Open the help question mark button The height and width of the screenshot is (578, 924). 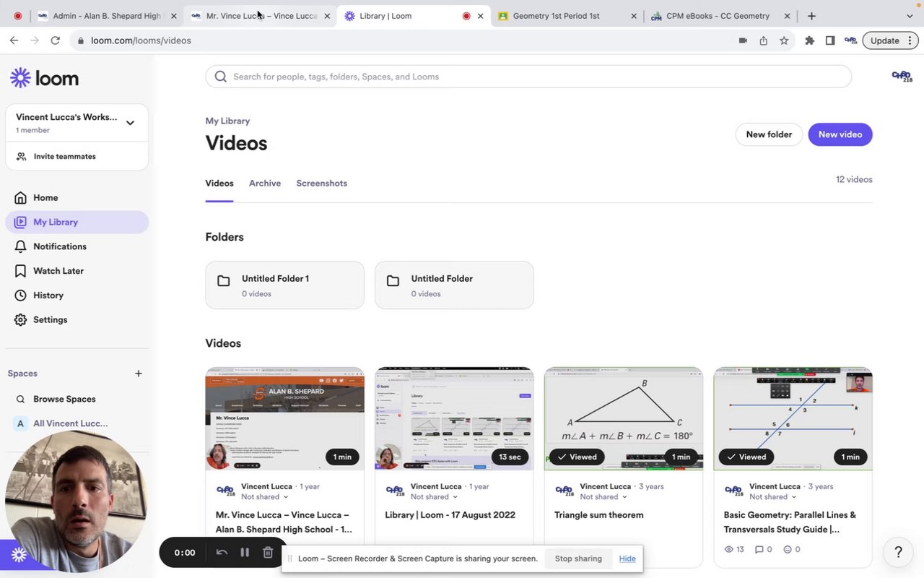click(898, 552)
